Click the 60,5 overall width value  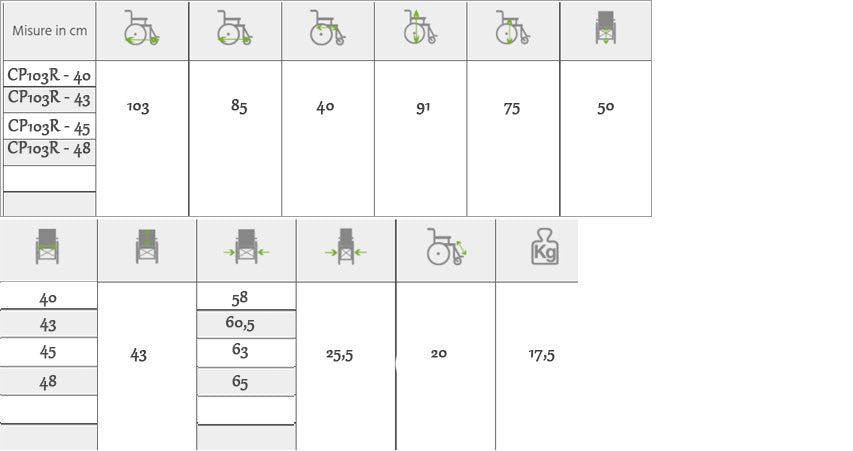click(x=238, y=324)
